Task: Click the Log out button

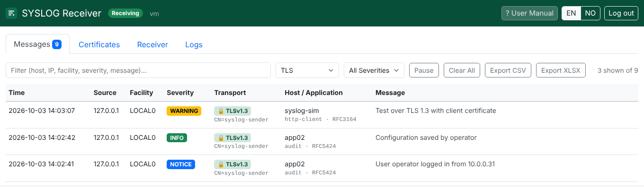Action: [x=621, y=13]
